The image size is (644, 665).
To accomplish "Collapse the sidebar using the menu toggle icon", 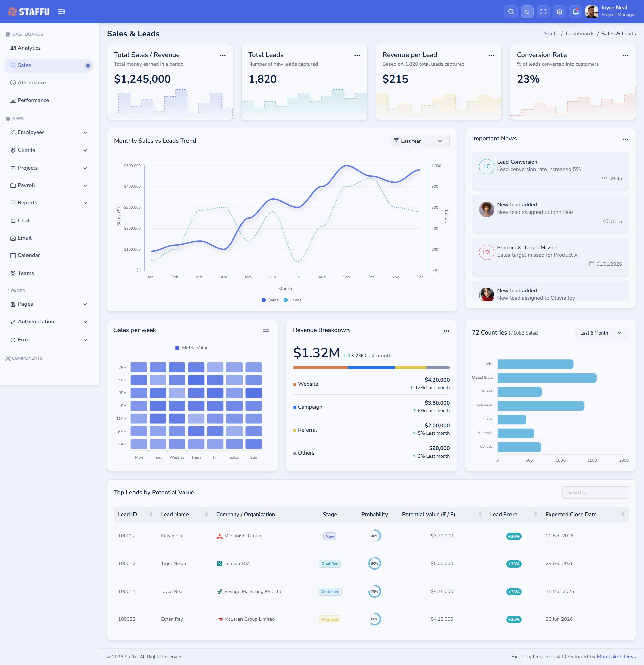I will (61, 12).
